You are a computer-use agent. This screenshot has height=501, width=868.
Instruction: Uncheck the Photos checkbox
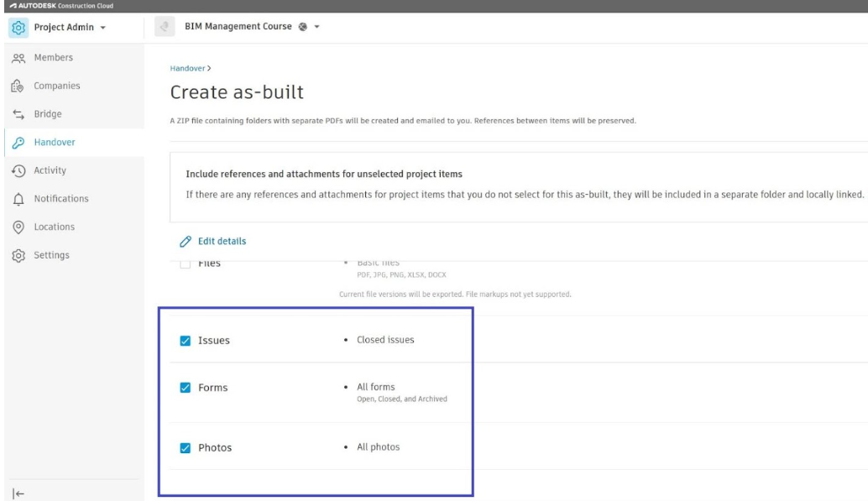[186, 448]
